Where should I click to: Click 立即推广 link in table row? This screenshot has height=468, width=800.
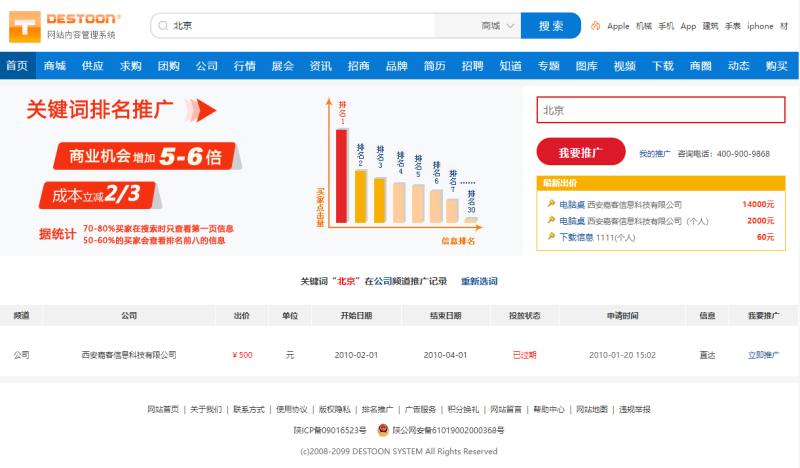[x=763, y=355]
